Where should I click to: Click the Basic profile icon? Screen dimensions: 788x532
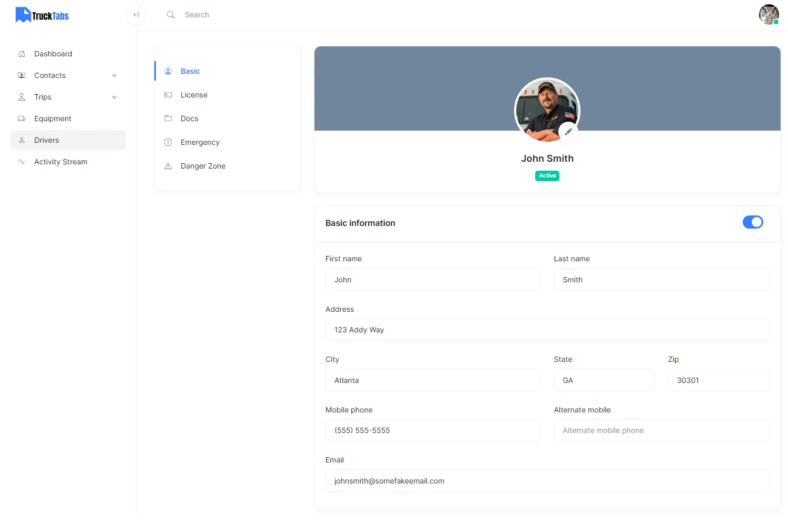(x=168, y=71)
